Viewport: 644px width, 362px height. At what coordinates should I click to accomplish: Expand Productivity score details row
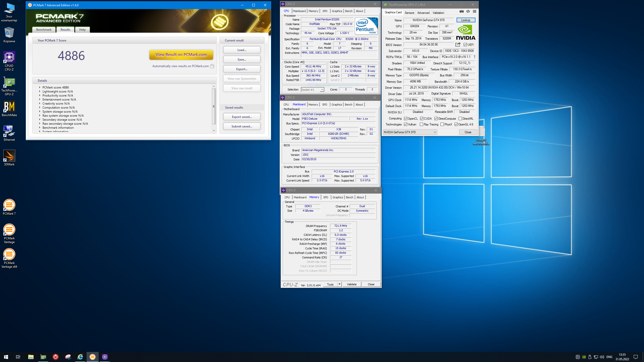click(39, 95)
